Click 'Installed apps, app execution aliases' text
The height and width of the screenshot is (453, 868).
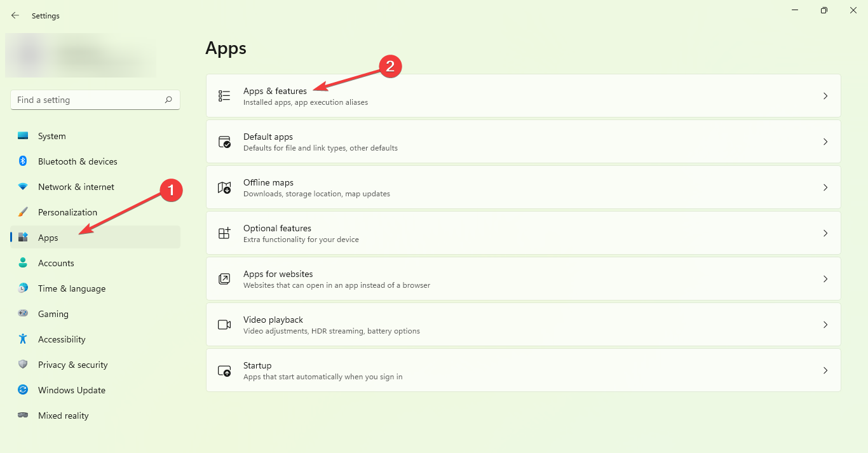point(306,102)
